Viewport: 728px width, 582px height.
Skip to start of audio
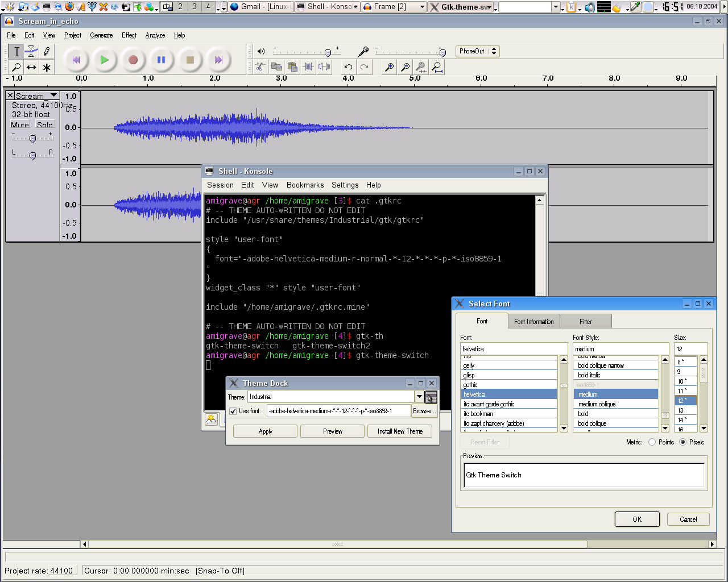76,60
